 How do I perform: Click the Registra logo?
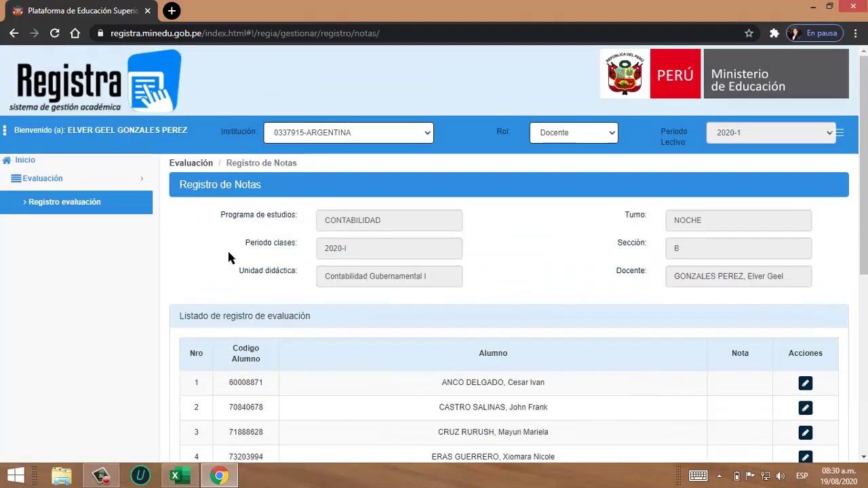96,81
